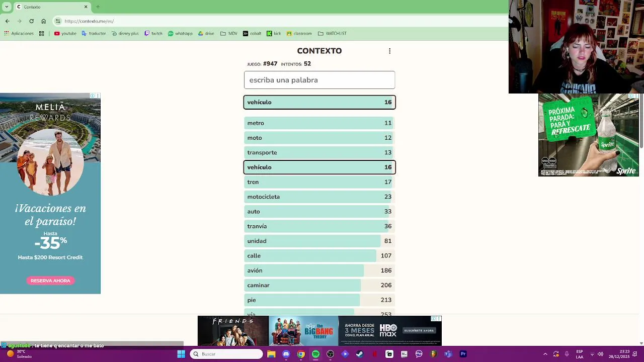Reload the Contexto page
Image resolution: width=644 pixels, height=362 pixels.
pos(31,21)
